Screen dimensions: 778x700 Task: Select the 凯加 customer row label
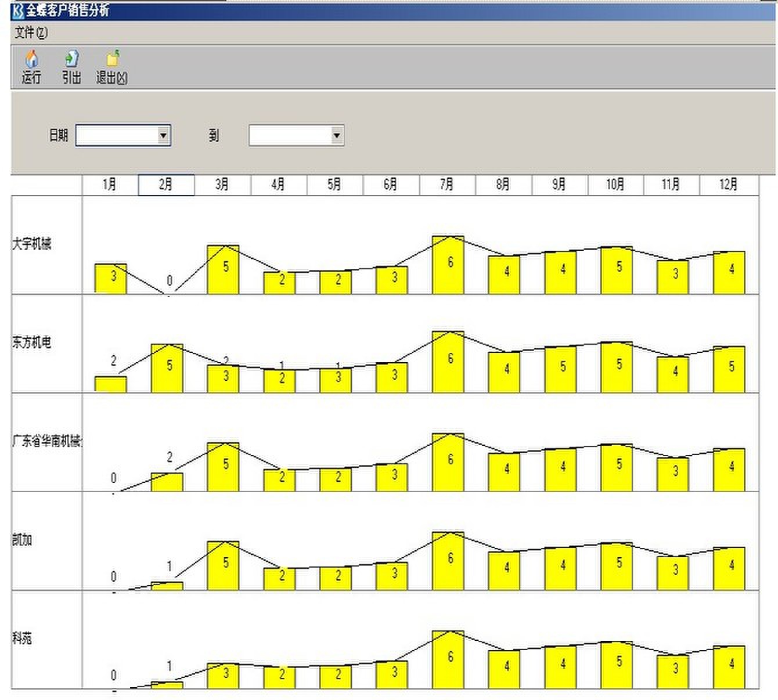(x=22, y=540)
